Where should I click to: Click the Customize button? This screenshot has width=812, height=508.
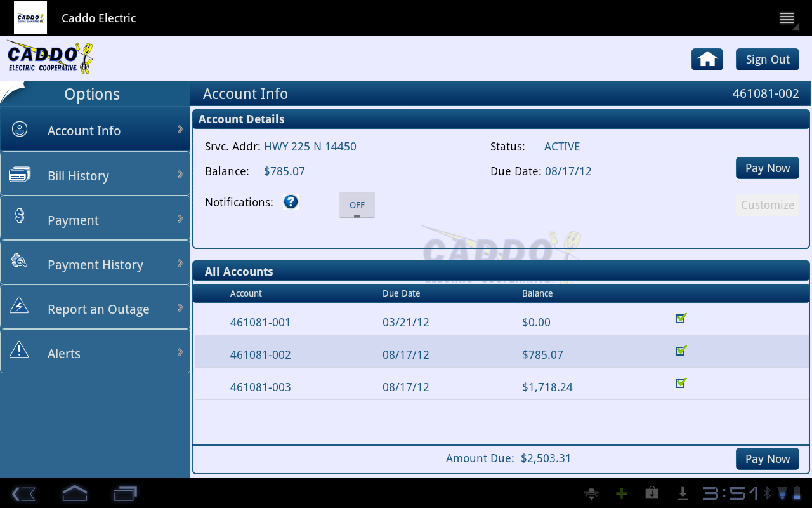tap(768, 205)
